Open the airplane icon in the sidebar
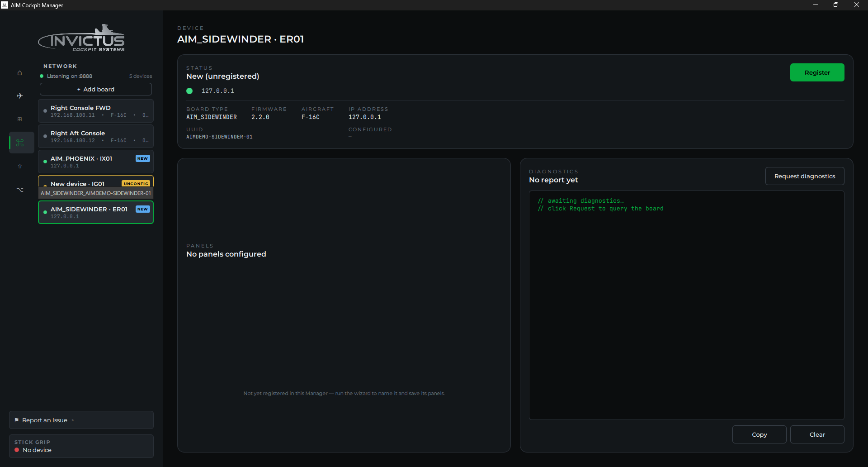 pyautogui.click(x=19, y=96)
